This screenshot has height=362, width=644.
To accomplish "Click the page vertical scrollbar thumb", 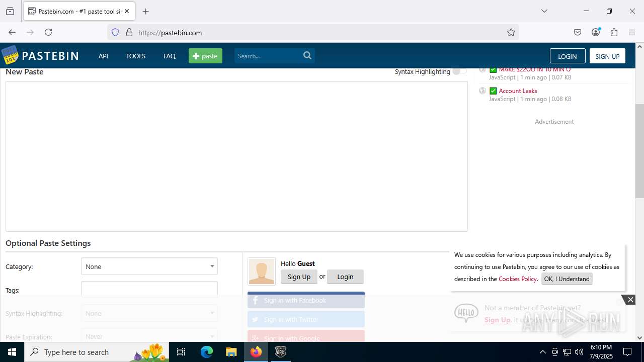I will tap(639, 151).
